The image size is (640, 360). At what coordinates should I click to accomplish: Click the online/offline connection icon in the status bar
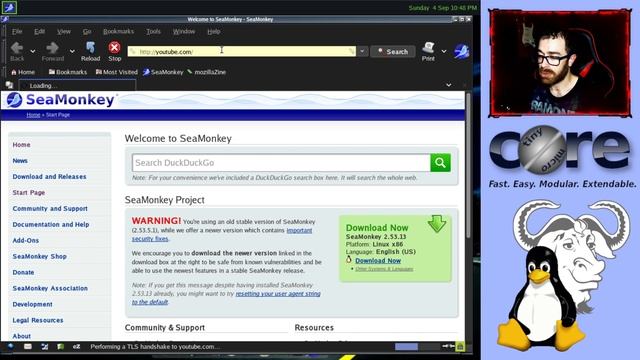448,346
